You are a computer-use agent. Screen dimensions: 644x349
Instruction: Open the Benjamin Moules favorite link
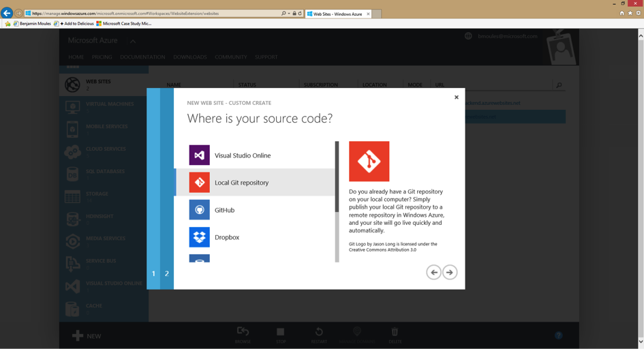tap(32, 23)
